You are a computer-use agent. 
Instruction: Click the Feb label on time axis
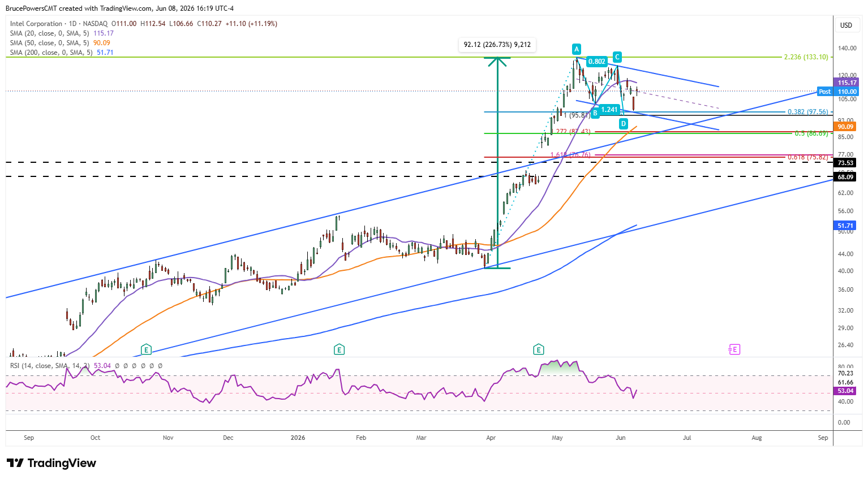tap(361, 438)
